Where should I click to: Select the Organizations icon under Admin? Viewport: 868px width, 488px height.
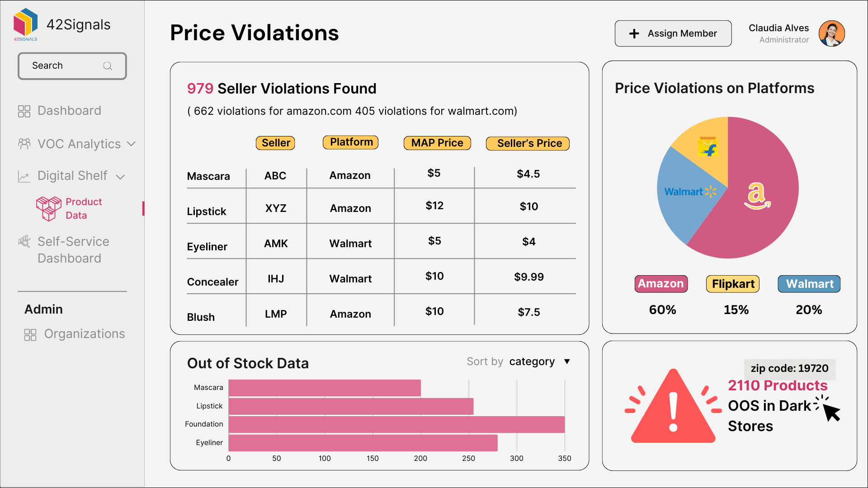pyautogui.click(x=30, y=334)
